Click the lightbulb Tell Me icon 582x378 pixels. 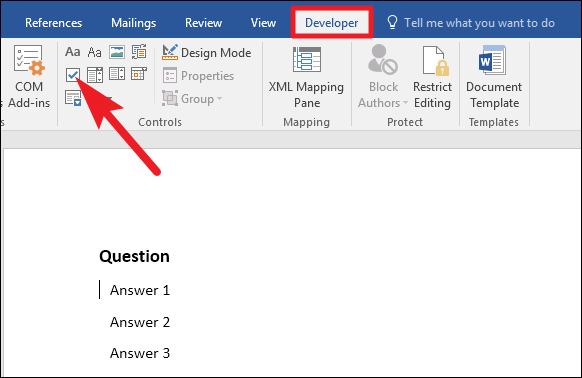(x=392, y=22)
